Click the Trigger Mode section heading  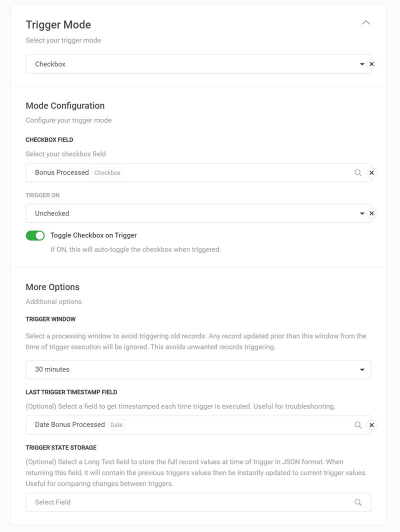[58, 24]
